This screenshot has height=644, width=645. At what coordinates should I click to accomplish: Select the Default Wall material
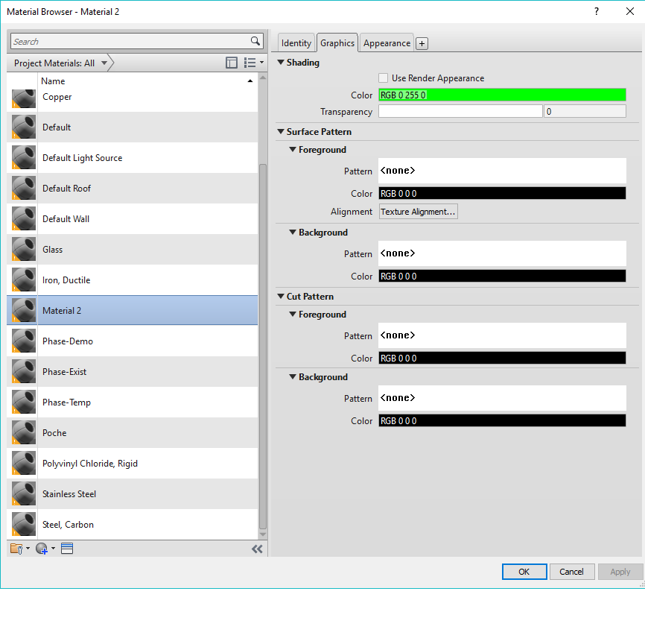point(133,218)
